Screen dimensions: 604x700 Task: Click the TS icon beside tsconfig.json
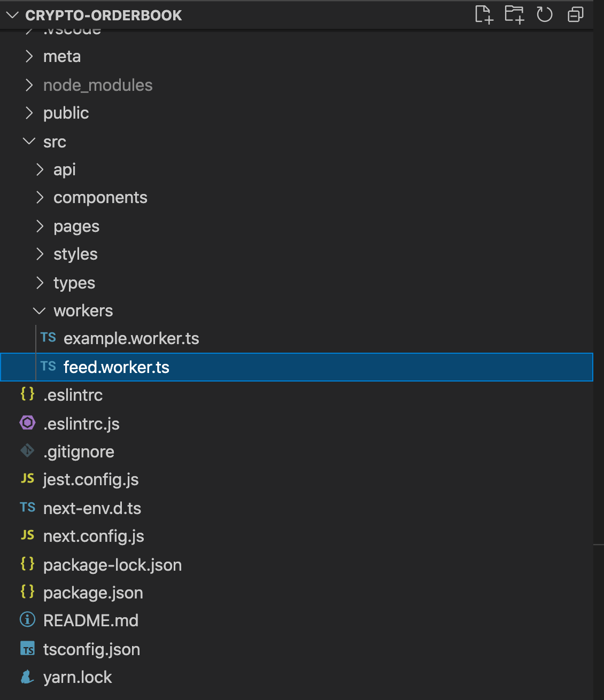[27, 649]
